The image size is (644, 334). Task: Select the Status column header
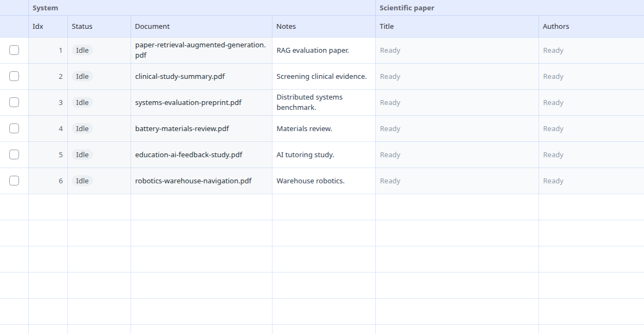pyautogui.click(x=99, y=26)
